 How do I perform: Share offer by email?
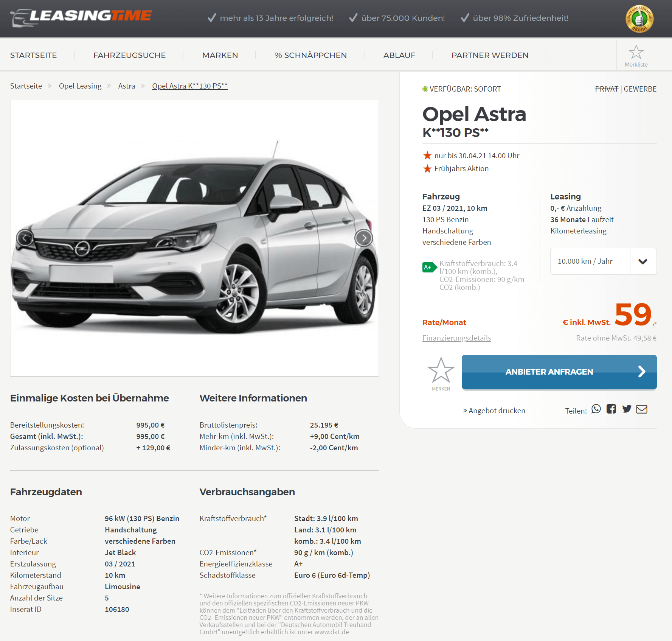(x=642, y=409)
